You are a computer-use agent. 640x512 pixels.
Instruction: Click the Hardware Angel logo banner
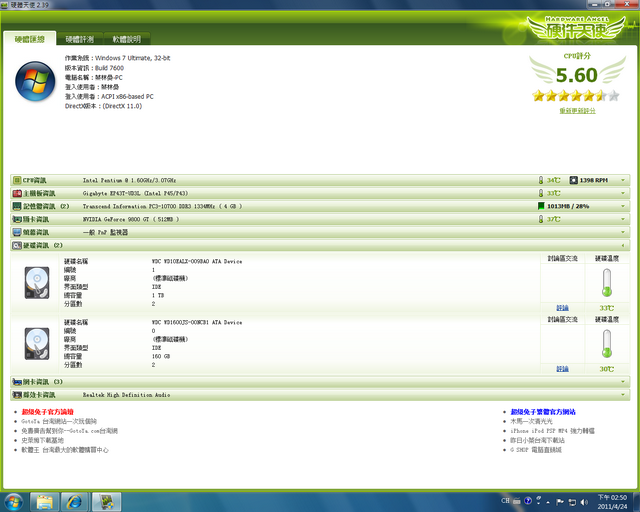coord(577,27)
